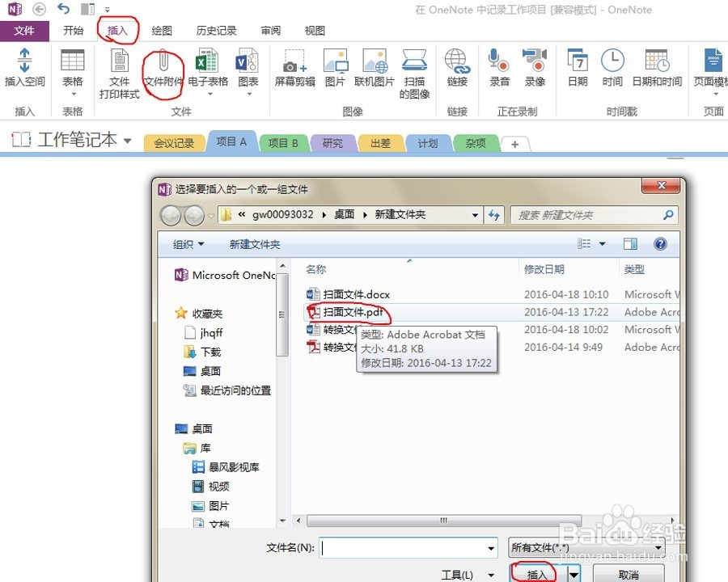Click the 插入 button in dialog
This screenshot has width=728, height=582.
(x=538, y=575)
